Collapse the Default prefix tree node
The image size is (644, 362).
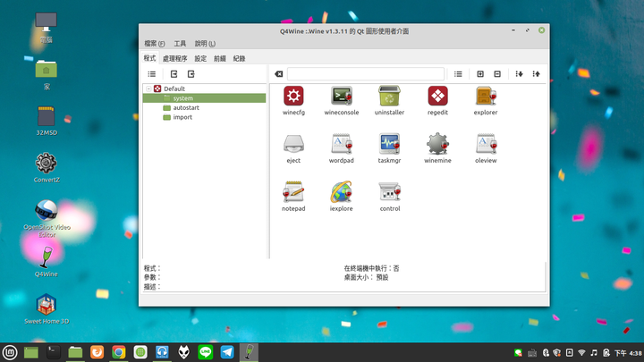pos(148,88)
